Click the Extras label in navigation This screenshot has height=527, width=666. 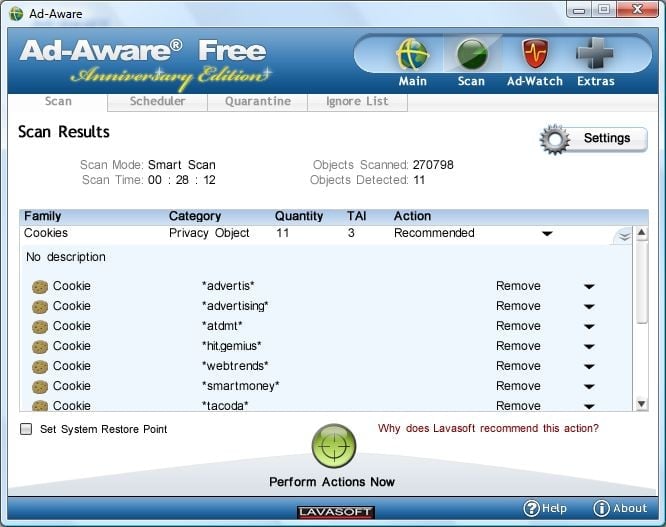pos(595,81)
